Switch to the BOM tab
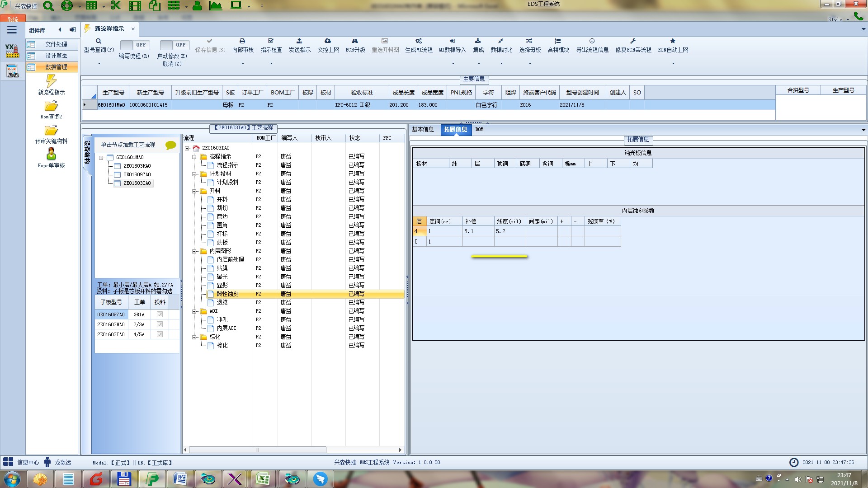 pos(479,130)
